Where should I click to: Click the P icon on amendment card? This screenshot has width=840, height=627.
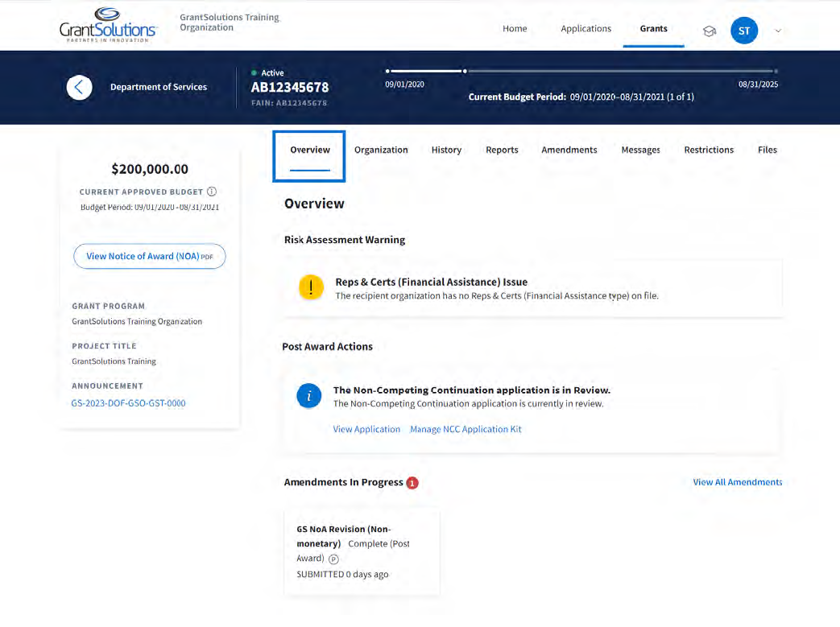(333, 559)
